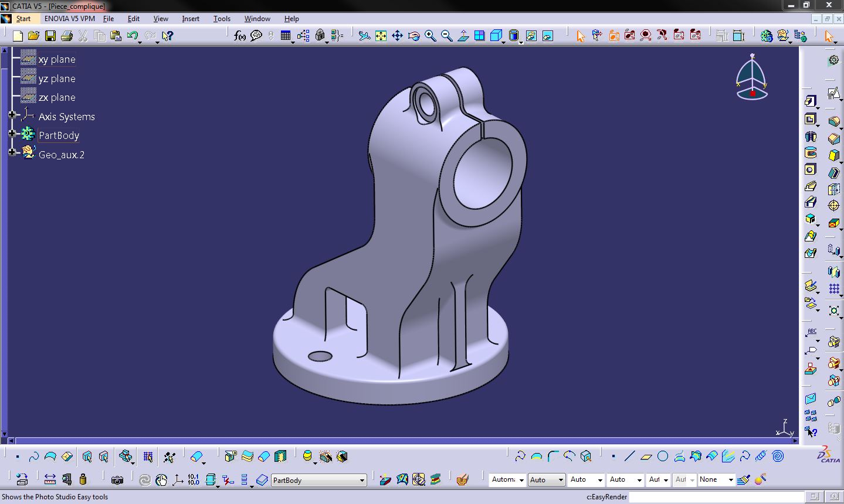Select the Circle tool

tap(663, 457)
